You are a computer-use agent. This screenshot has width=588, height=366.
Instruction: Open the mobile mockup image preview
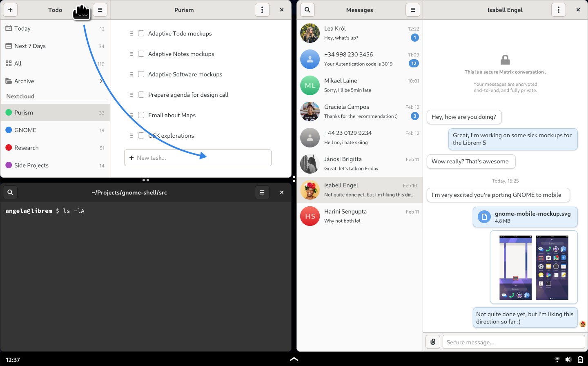coord(534,267)
